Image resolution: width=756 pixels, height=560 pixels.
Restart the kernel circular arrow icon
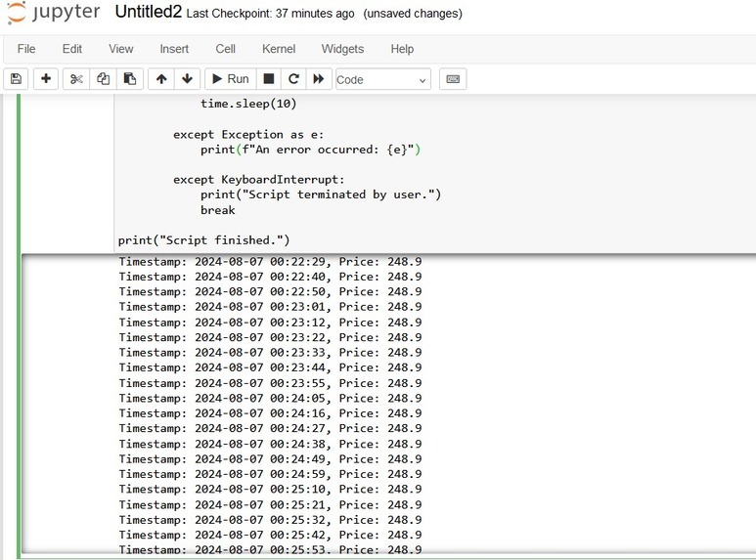293,79
